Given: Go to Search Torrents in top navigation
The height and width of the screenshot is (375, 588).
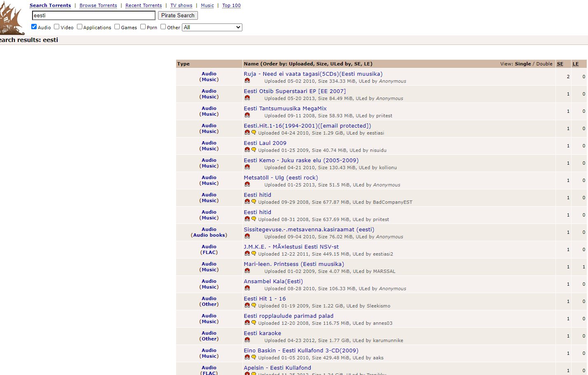Looking at the screenshot, I should click(50, 5).
